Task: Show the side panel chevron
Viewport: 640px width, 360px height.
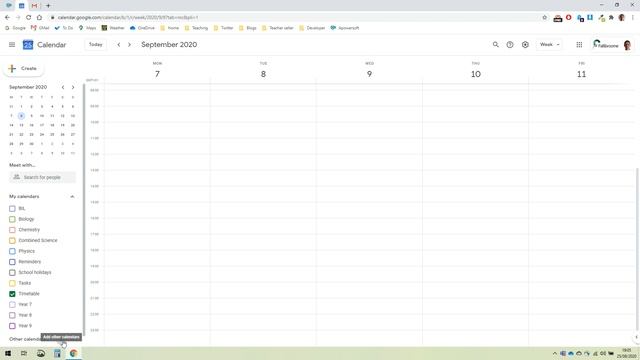Action: 636,337
